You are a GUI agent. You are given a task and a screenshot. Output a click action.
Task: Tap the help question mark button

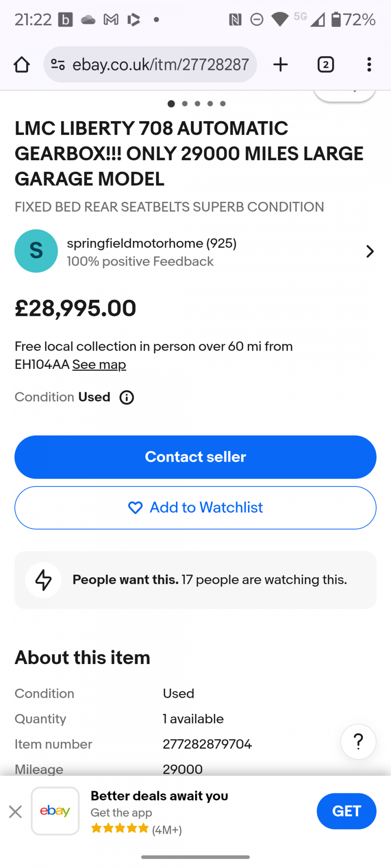pos(358,742)
